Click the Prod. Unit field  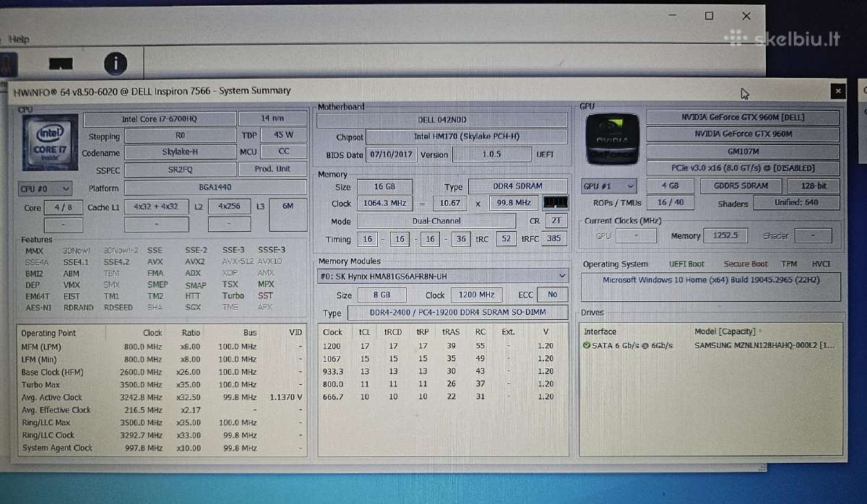[x=273, y=169]
